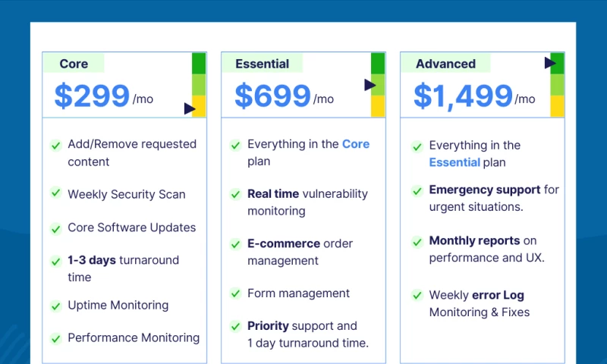The width and height of the screenshot is (607, 364).
Task: Select the Advanced plan label
Action: (x=445, y=64)
